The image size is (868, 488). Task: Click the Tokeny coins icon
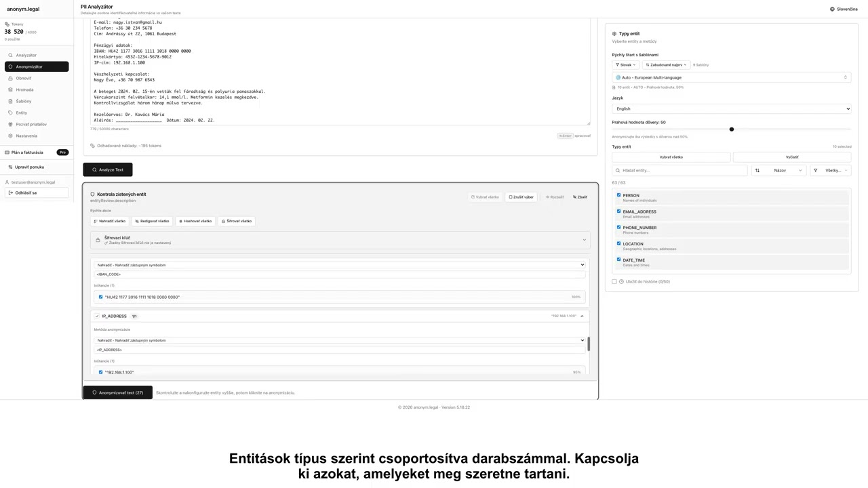pyautogui.click(x=7, y=24)
